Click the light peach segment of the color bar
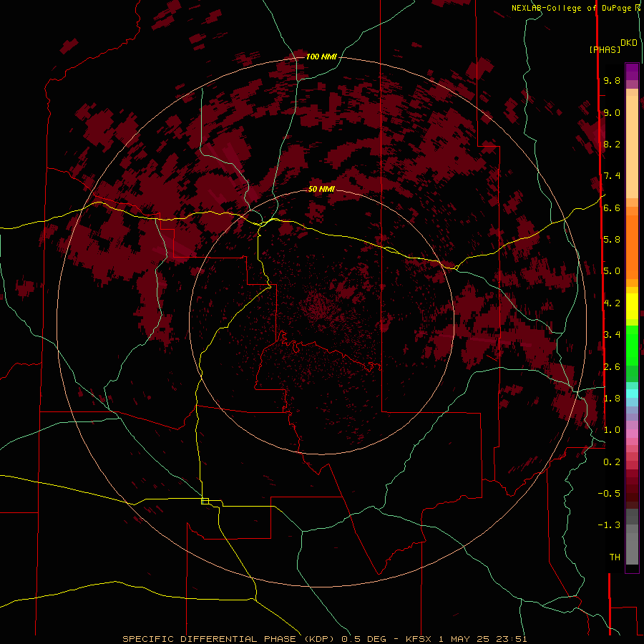The height and width of the screenshot is (644, 644). click(x=632, y=147)
